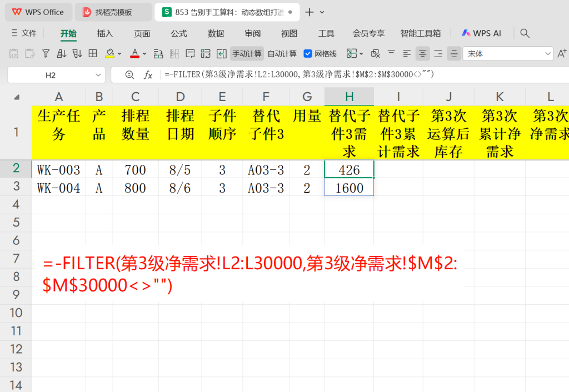The height and width of the screenshot is (392, 569).
Task: Click the clear cells icon with x
Action: 375,54
